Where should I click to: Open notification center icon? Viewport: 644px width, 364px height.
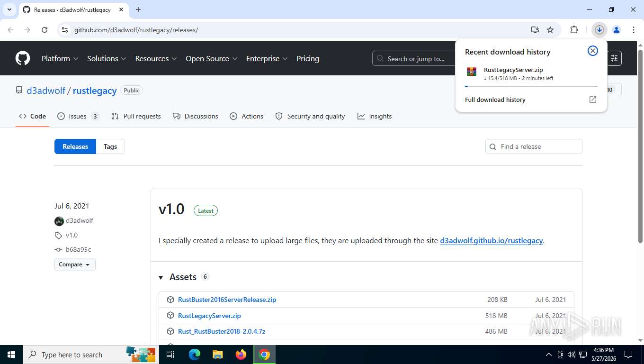coord(628,355)
